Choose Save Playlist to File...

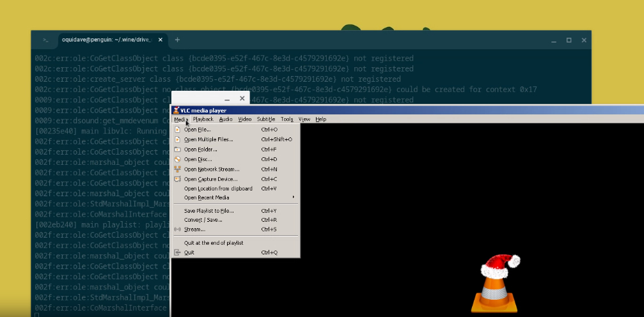235,211
